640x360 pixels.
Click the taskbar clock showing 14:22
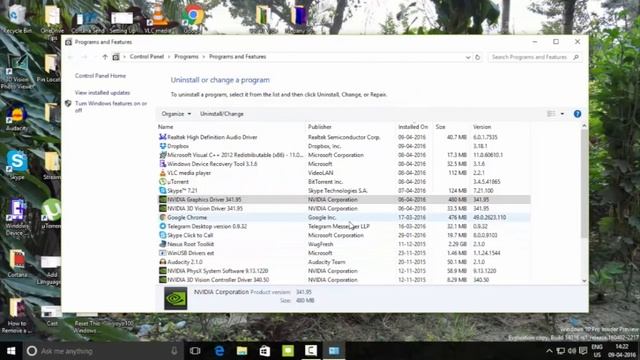(x=622, y=351)
